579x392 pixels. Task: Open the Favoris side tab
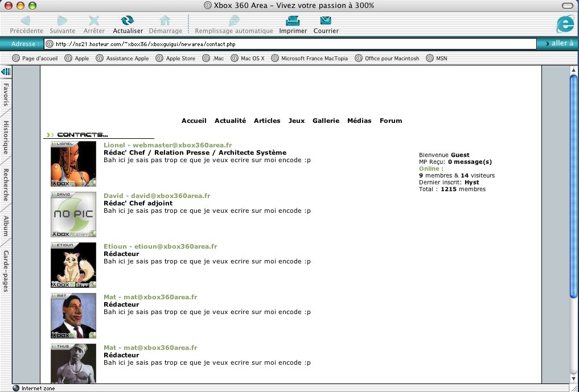(6, 94)
